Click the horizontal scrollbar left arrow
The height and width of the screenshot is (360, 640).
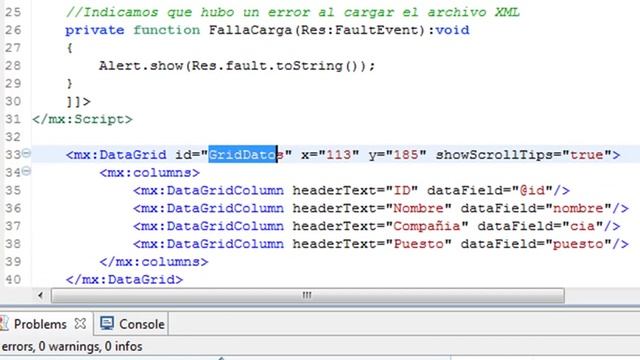coord(40,295)
